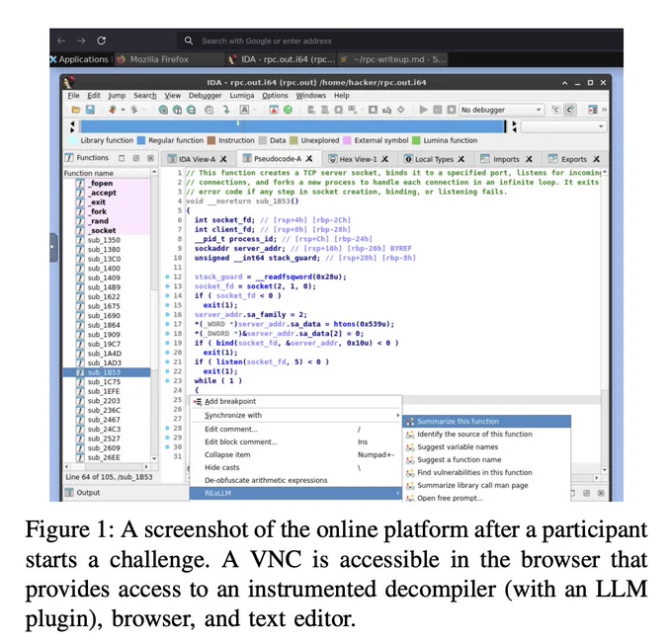Screen dimensions: 672x641
Task: Switch to the Exports tab
Action: pyautogui.click(x=574, y=159)
